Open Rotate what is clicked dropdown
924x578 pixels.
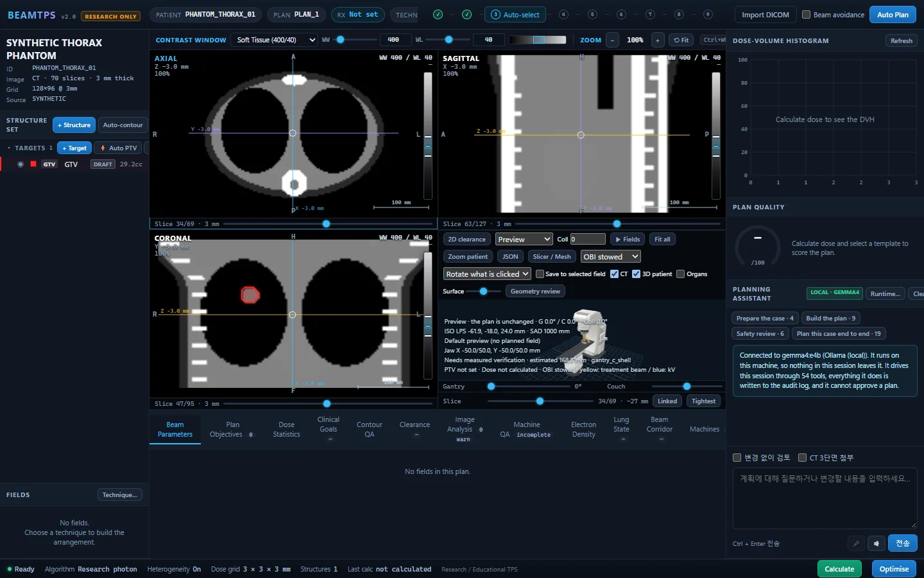point(488,274)
